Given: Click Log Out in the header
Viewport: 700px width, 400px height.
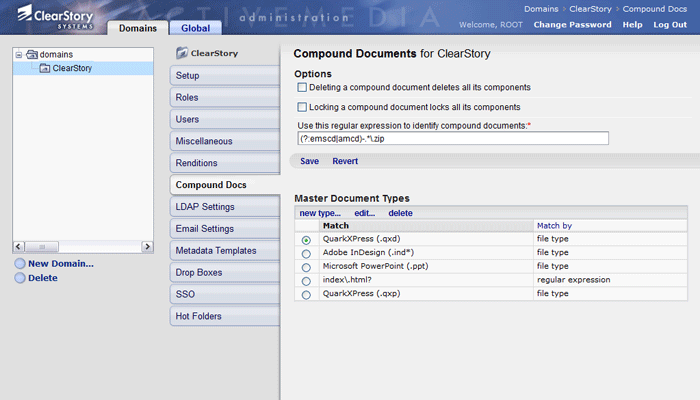Looking at the screenshot, I should (670, 24).
